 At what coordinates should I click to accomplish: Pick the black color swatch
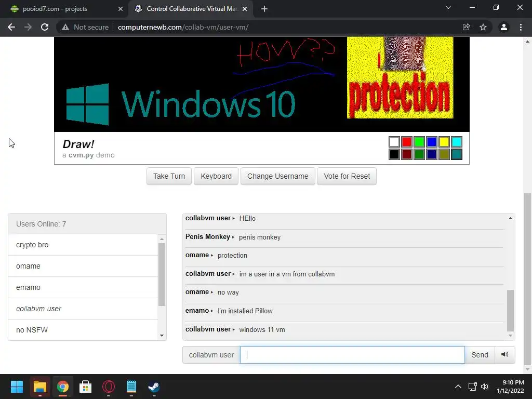[394, 154]
